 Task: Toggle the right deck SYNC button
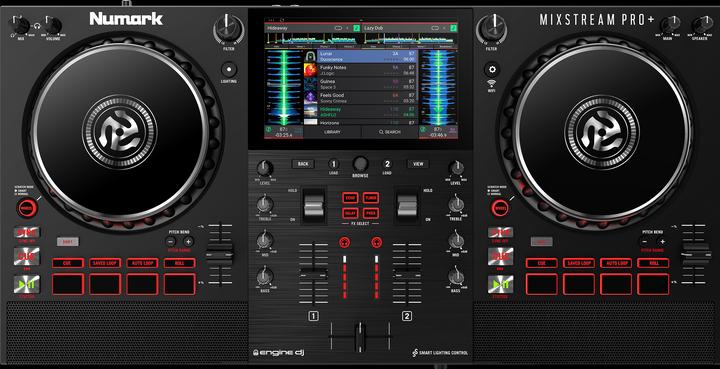click(x=501, y=233)
